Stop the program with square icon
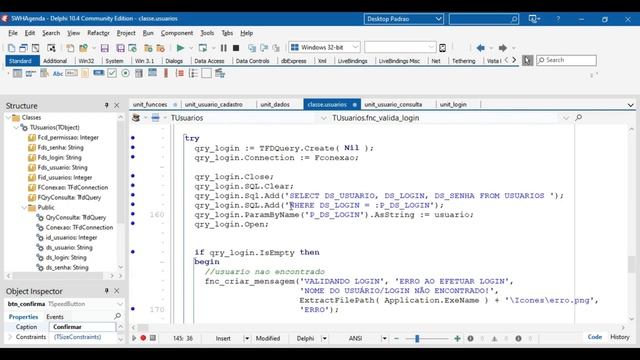The image size is (640, 360). 236,48
